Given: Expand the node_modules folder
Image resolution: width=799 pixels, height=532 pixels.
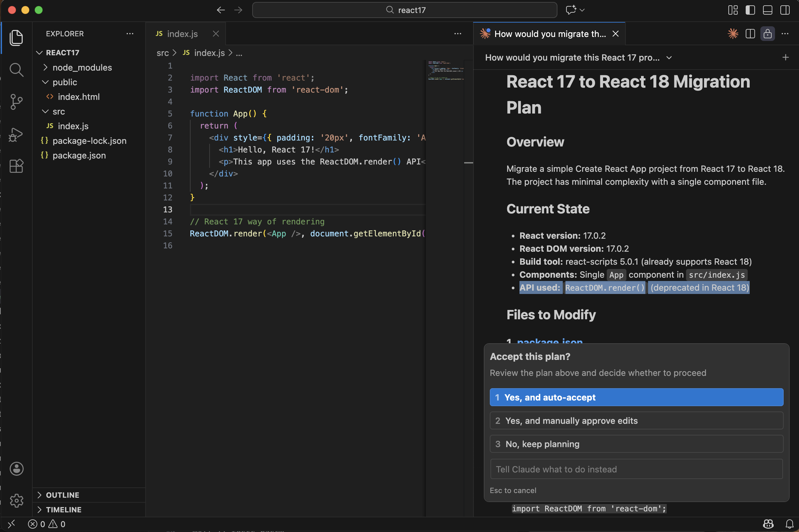Looking at the screenshot, I should [82, 68].
